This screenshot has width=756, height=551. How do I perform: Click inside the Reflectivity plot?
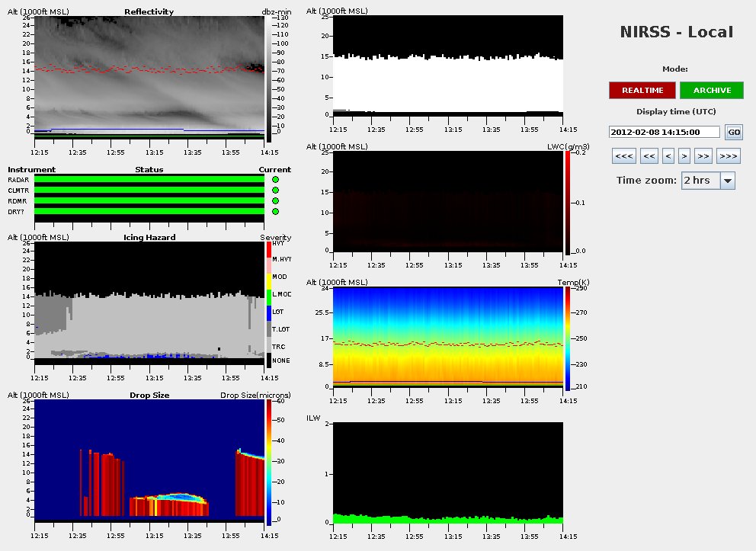149,76
